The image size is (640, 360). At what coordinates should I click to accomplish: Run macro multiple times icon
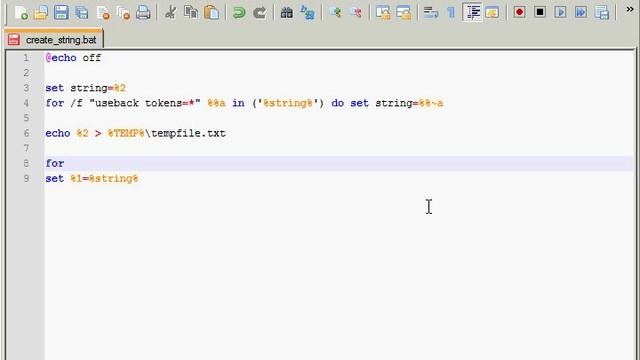pos(581,13)
